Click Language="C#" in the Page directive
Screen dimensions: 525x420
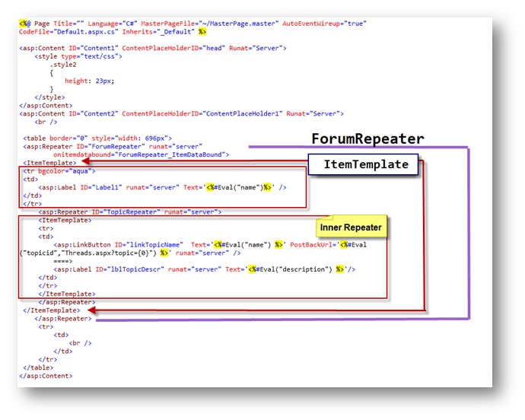click(x=113, y=24)
